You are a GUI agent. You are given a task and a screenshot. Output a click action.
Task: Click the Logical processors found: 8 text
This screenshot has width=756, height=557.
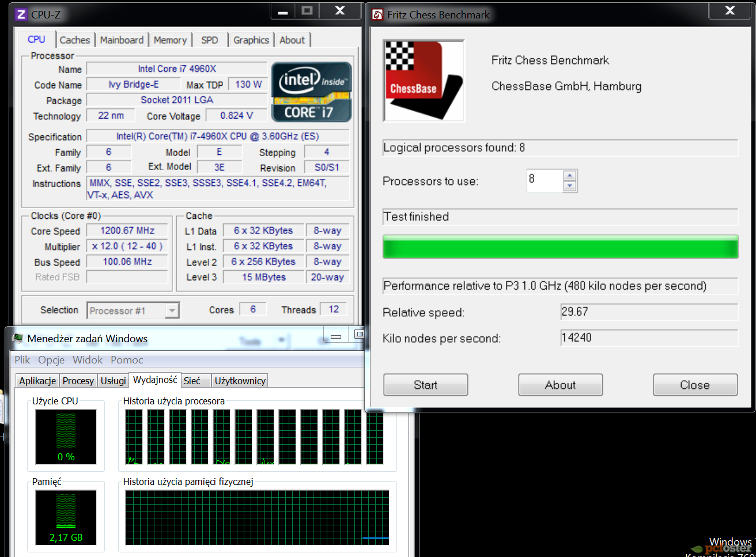coord(454,147)
